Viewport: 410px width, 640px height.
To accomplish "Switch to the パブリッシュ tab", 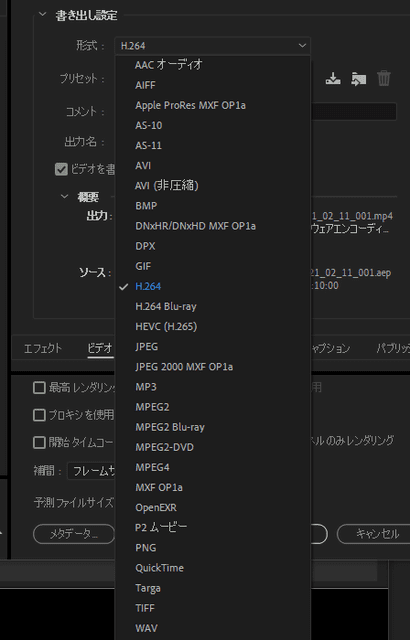I will [x=393, y=348].
